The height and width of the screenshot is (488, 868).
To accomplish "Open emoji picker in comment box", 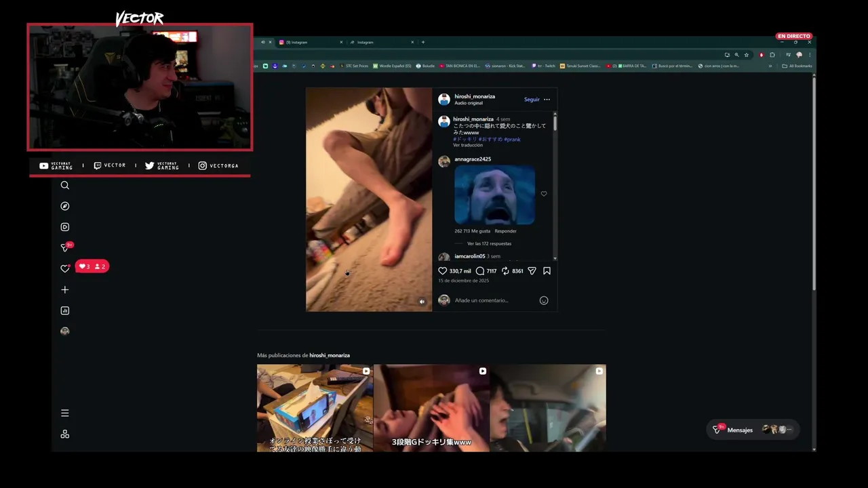I will [544, 300].
